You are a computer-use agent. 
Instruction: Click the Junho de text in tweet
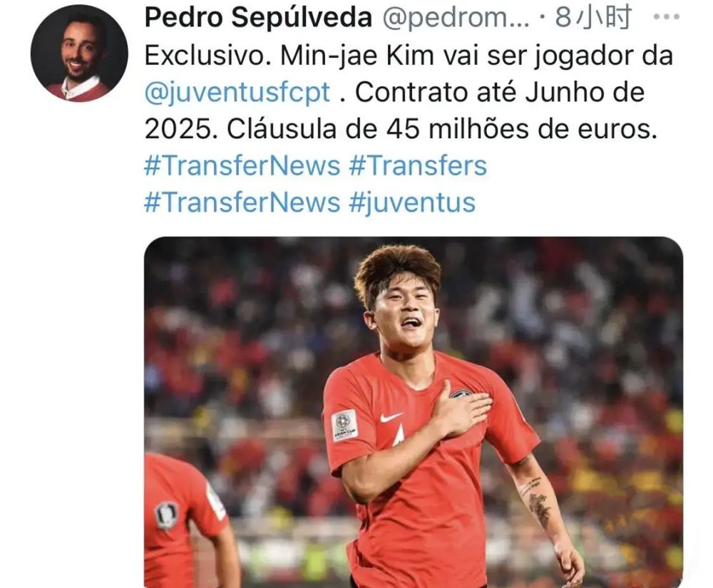(585, 93)
